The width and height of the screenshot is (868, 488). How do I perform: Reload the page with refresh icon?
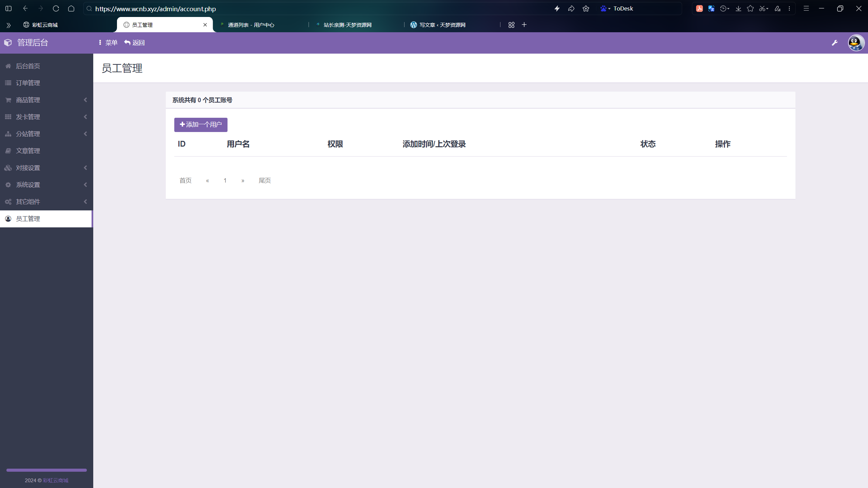coord(56,8)
